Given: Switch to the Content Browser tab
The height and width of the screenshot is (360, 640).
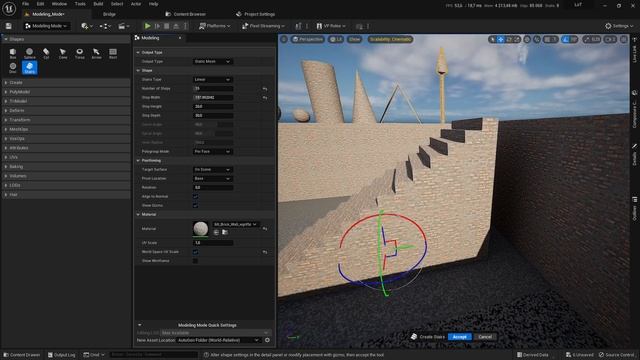Looking at the screenshot, I should [186, 14].
